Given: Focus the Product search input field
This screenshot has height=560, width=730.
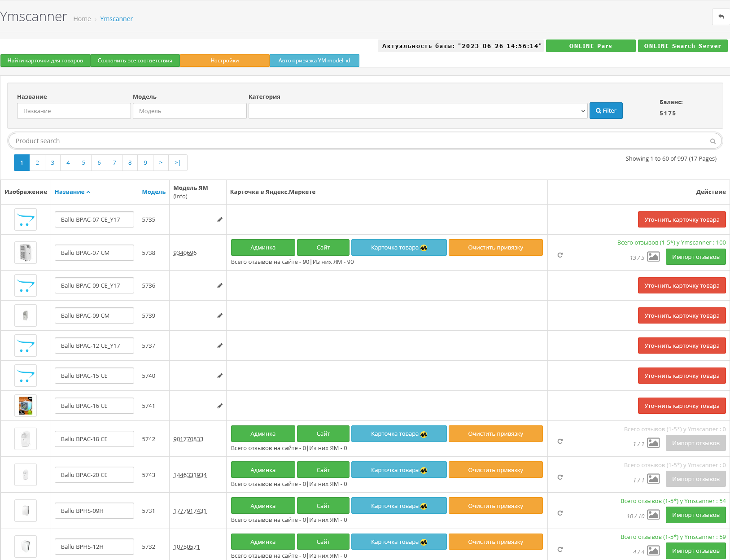Looking at the screenshot, I should click(x=359, y=141).
